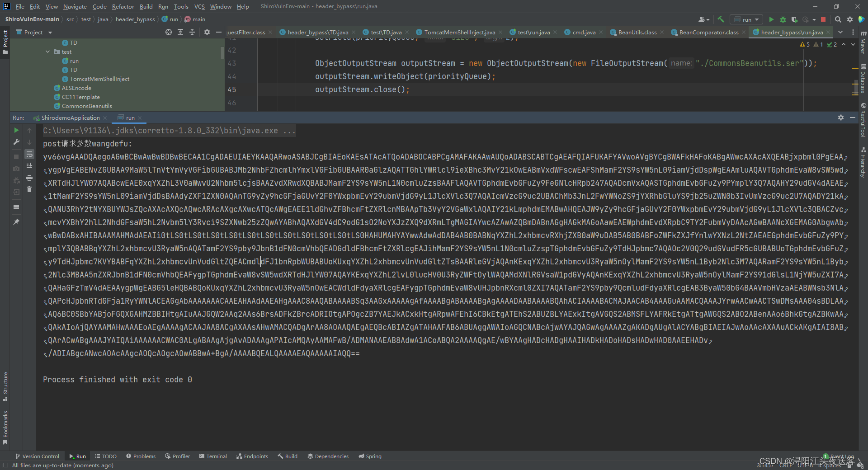Switch to ShirodemoApplication run tab
This screenshot has height=470, width=868.
71,118
